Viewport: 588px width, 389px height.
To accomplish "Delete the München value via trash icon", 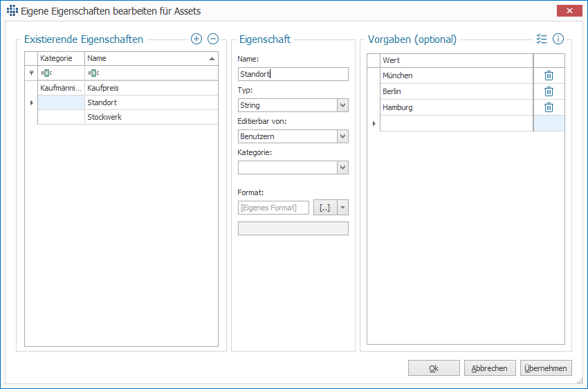I will click(x=549, y=75).
